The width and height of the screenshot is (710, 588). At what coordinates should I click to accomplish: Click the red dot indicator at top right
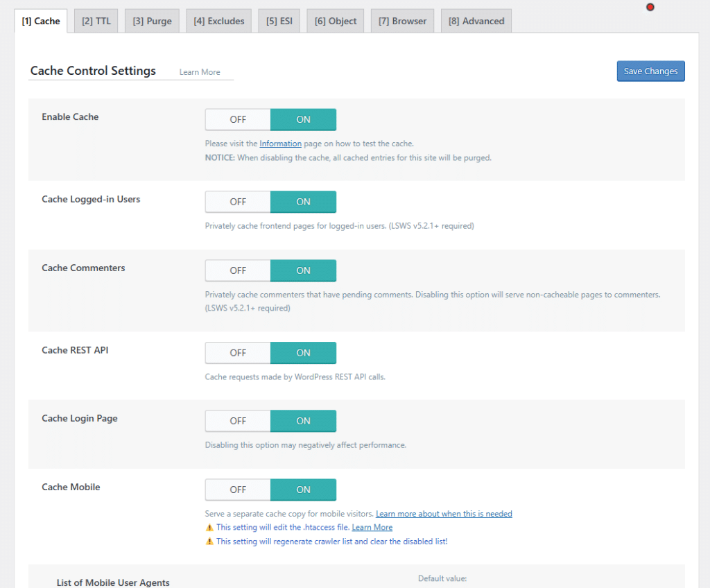pyautogui.click(x=650, y=6)
